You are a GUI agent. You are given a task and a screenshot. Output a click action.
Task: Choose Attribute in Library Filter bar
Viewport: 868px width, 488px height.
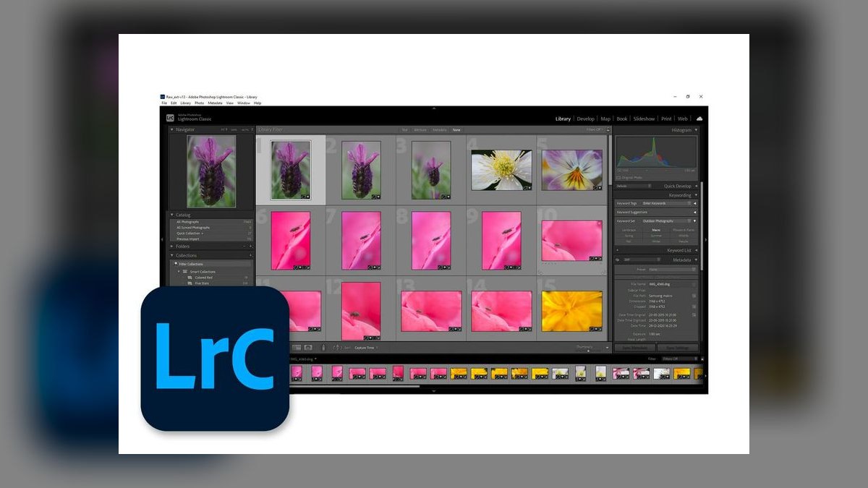(x=420, y=130)
